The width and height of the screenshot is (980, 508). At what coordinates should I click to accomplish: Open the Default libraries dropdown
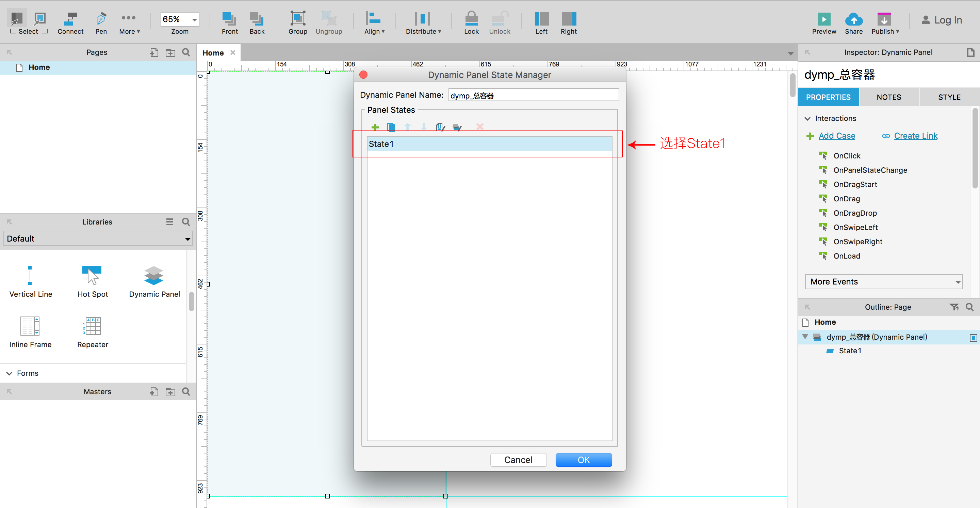click(98, 239)
